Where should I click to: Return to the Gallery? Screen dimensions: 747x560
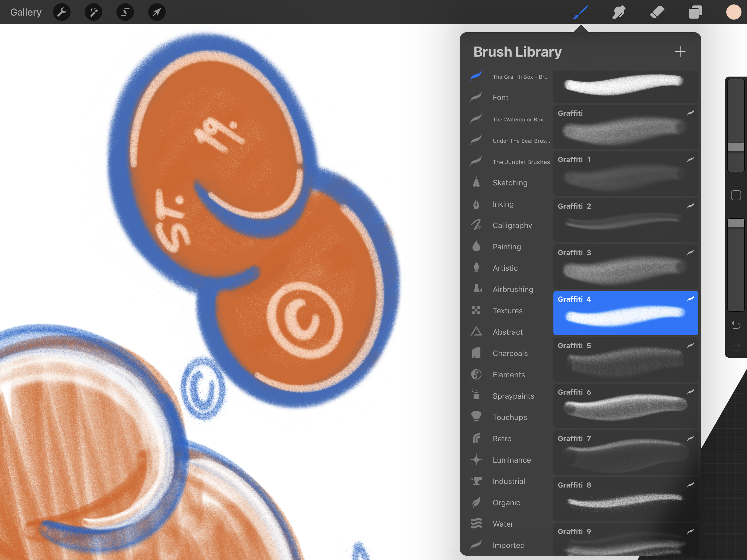(x=26, y=13)
